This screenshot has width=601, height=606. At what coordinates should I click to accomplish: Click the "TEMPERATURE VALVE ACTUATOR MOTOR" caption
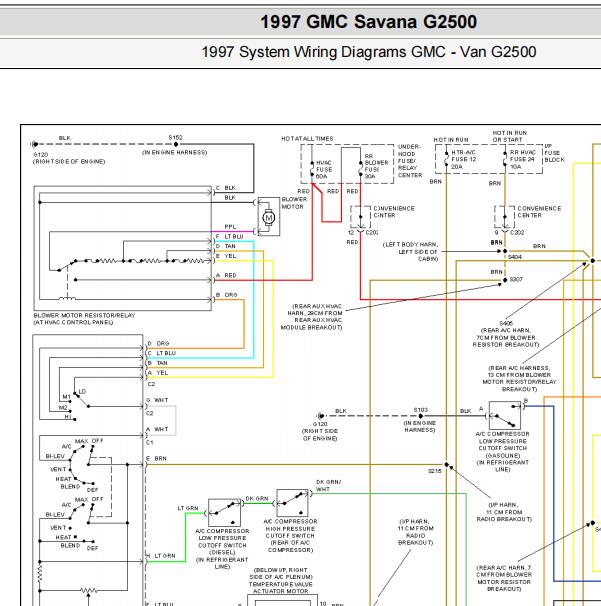click(x=281, y=587)
